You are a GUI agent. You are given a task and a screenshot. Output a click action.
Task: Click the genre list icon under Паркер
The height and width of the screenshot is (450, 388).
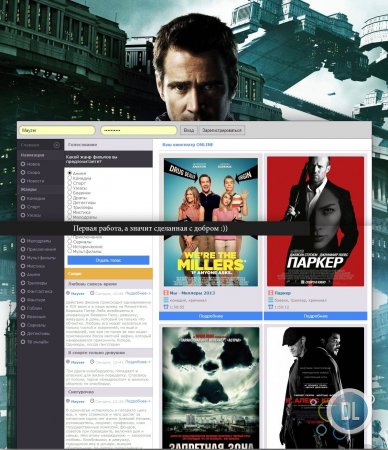270,300
